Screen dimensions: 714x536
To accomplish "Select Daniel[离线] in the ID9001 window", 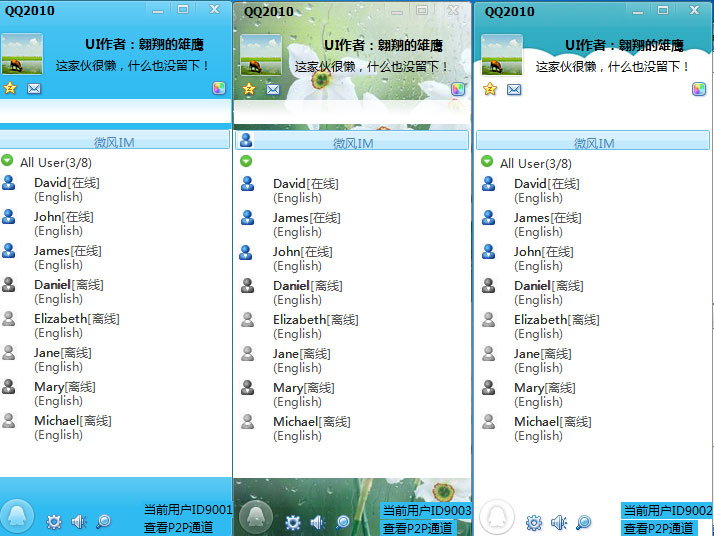I will tap(69, 285).
